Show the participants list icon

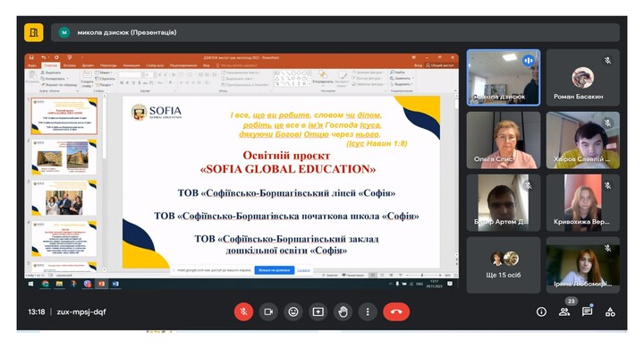[564, 312]
